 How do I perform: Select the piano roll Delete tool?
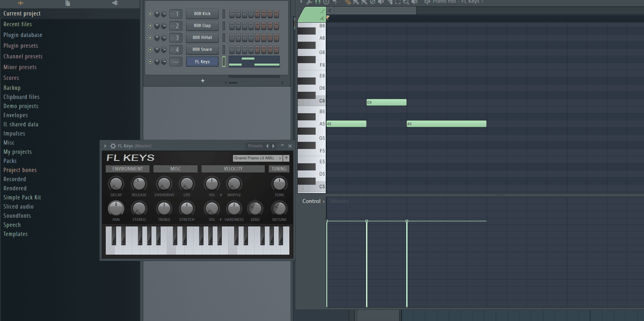tap(372, 2)
